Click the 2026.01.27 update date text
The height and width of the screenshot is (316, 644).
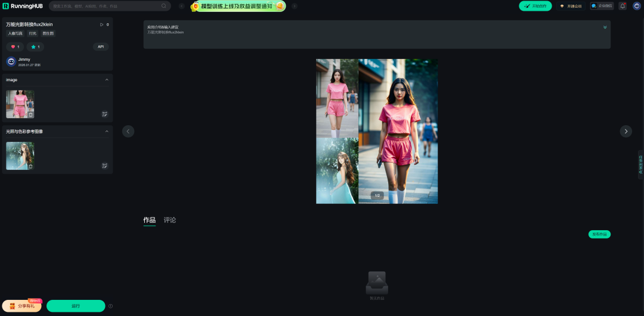click(x=29, y=66)
